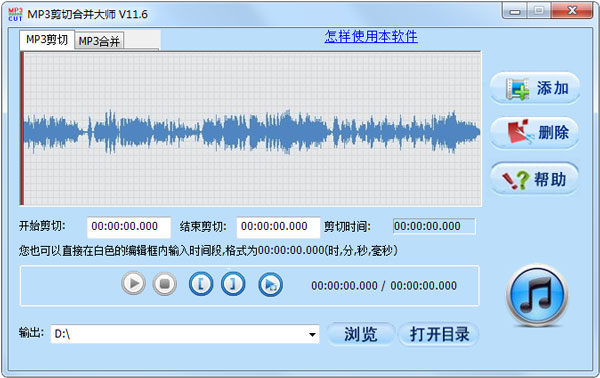Expand the output path dropdown arrow

(x=312, y=334)
